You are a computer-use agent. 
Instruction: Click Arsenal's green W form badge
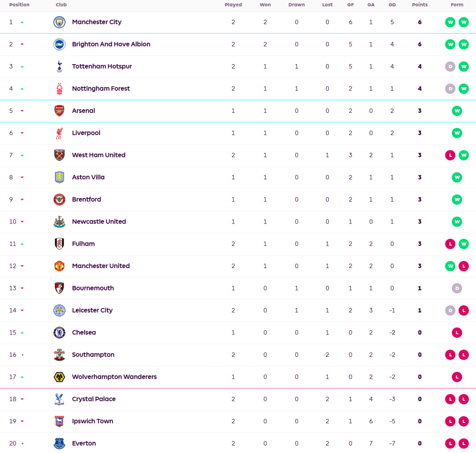[x=457, y=111]
